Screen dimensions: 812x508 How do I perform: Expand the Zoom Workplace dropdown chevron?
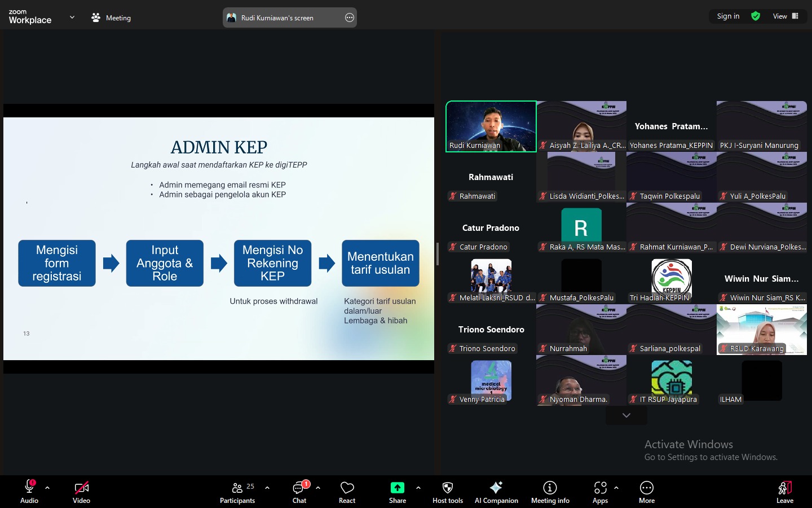(72, 17)
